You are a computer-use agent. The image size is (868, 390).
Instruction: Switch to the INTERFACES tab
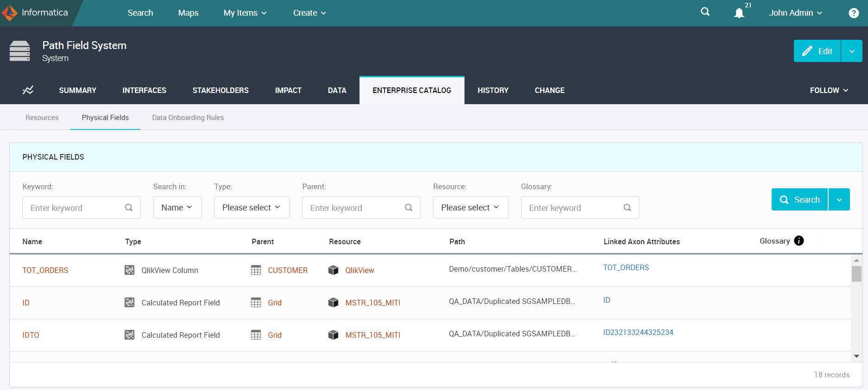(145, 90)
